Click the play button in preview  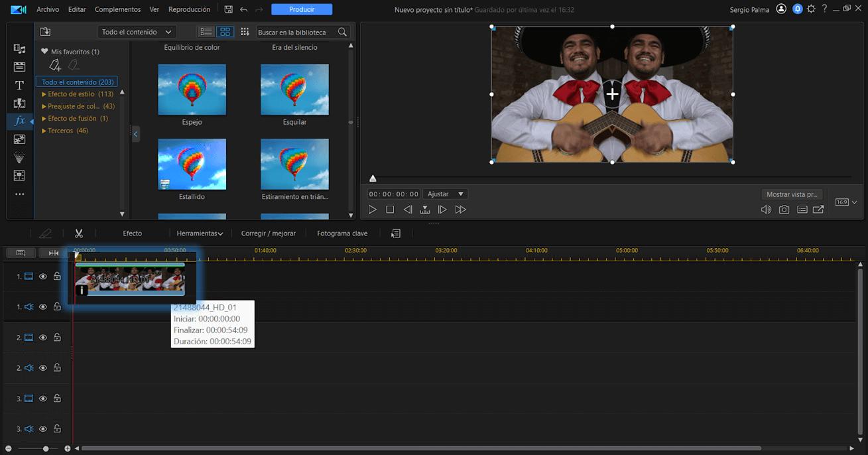(373, 210)
